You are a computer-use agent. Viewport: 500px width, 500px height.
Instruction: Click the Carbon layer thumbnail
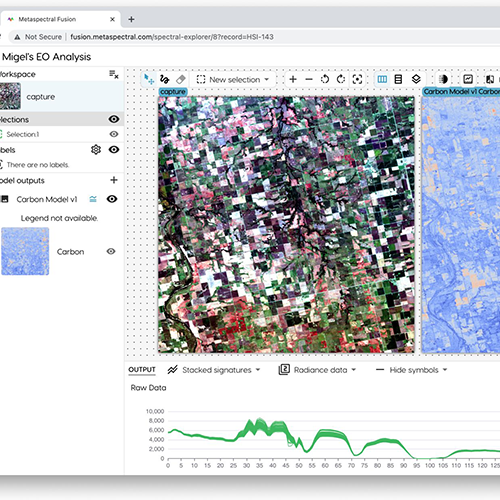25,251
